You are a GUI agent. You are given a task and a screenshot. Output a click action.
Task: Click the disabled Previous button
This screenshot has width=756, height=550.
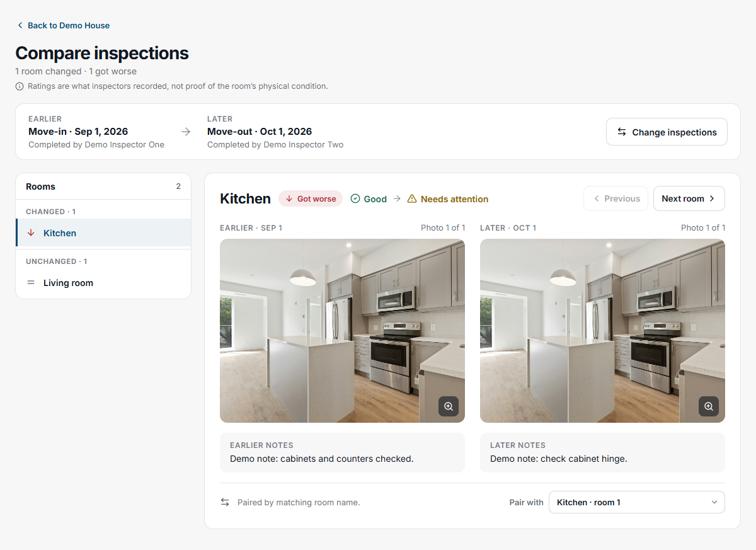click(616, 198)
